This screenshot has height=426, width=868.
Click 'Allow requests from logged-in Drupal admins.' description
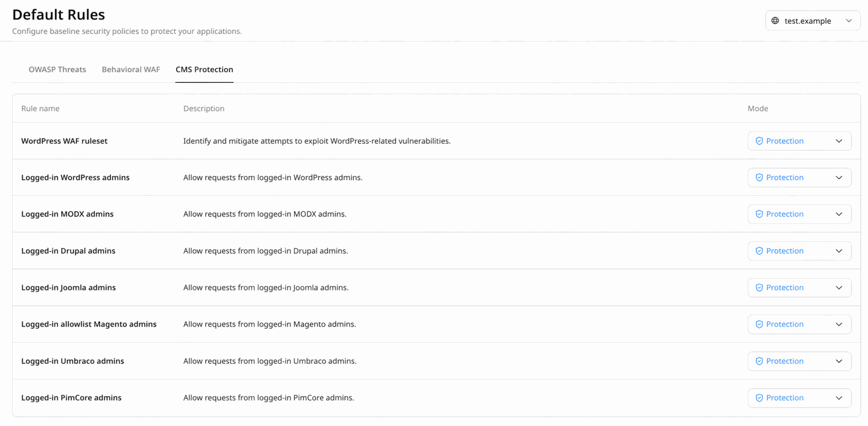pyautogui.click(x=266, y=251)
